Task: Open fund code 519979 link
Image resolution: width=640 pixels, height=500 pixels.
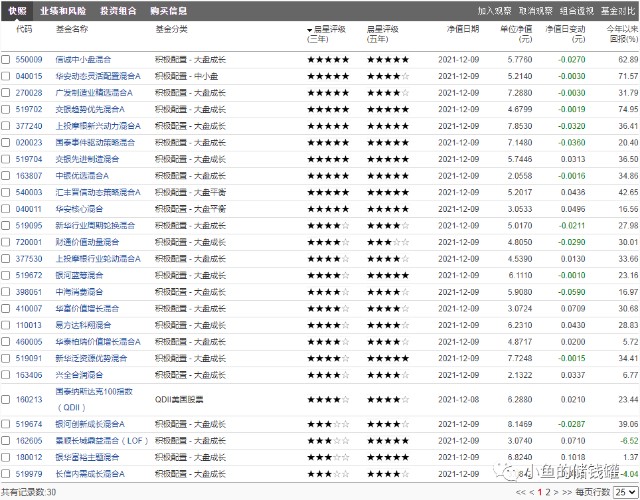Action: [29, 474]
